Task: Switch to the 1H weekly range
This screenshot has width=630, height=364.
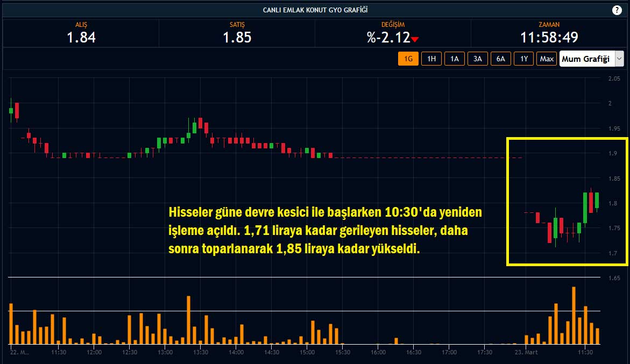Action: pyautogui.click(x=431, y=59)
